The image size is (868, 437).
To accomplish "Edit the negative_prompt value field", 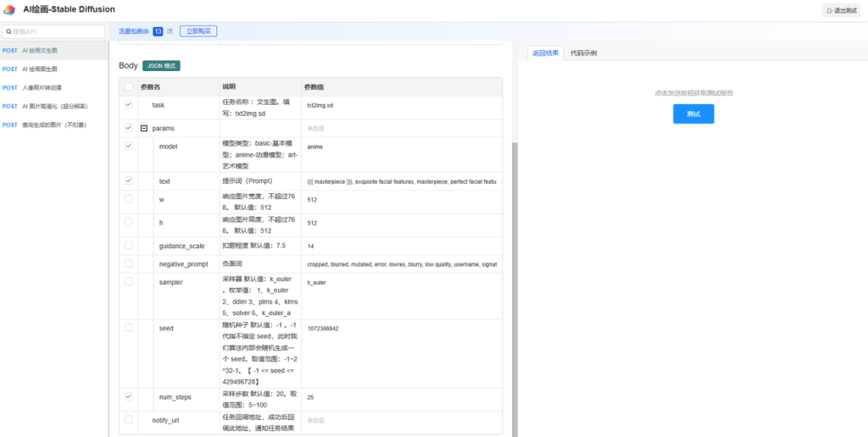I will click(401, 264).
